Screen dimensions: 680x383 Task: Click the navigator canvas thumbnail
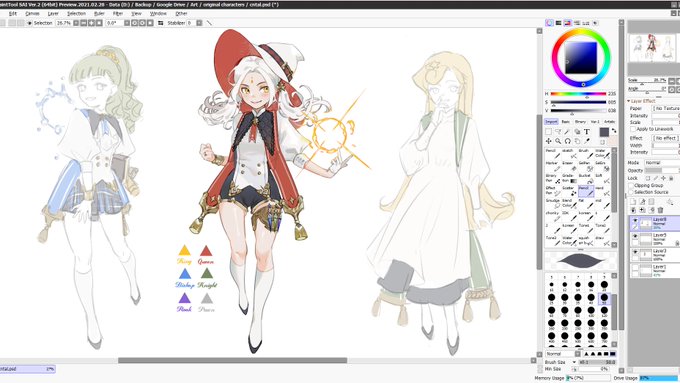coord(654,48)
